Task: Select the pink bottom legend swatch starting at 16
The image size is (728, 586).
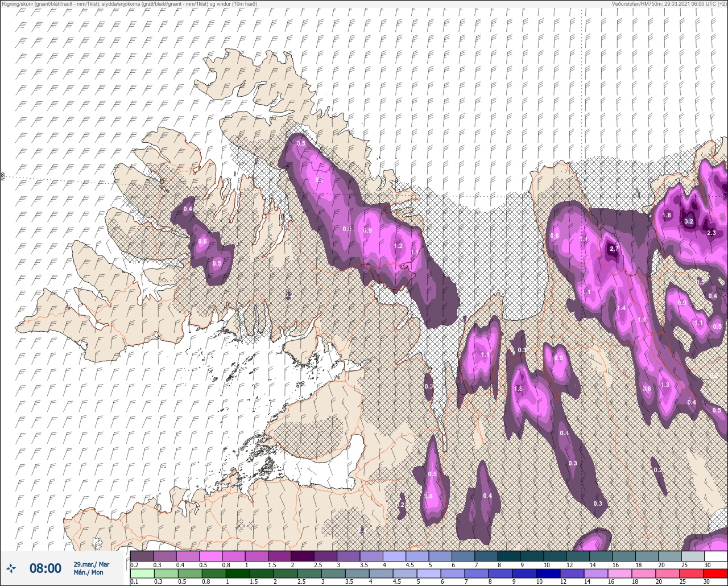Action: point(620,573)
